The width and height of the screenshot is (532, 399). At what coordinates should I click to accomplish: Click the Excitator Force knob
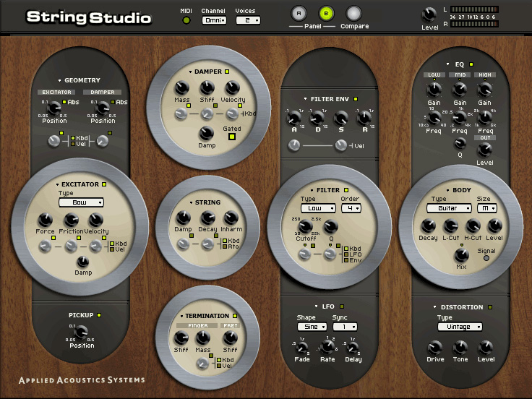click(45, 220)
